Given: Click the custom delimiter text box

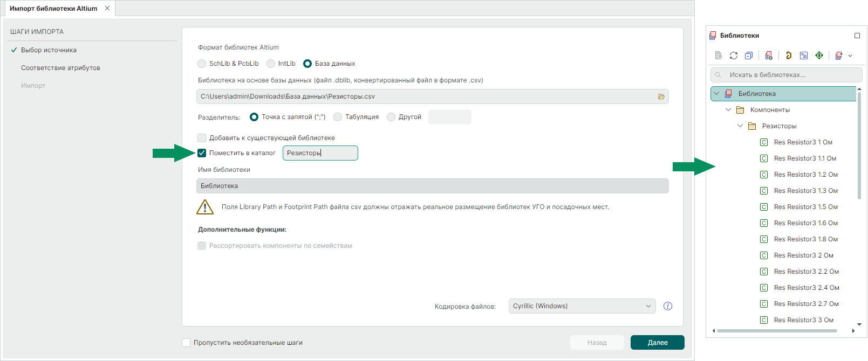Looking at the screenshot, I should [450, 117].
